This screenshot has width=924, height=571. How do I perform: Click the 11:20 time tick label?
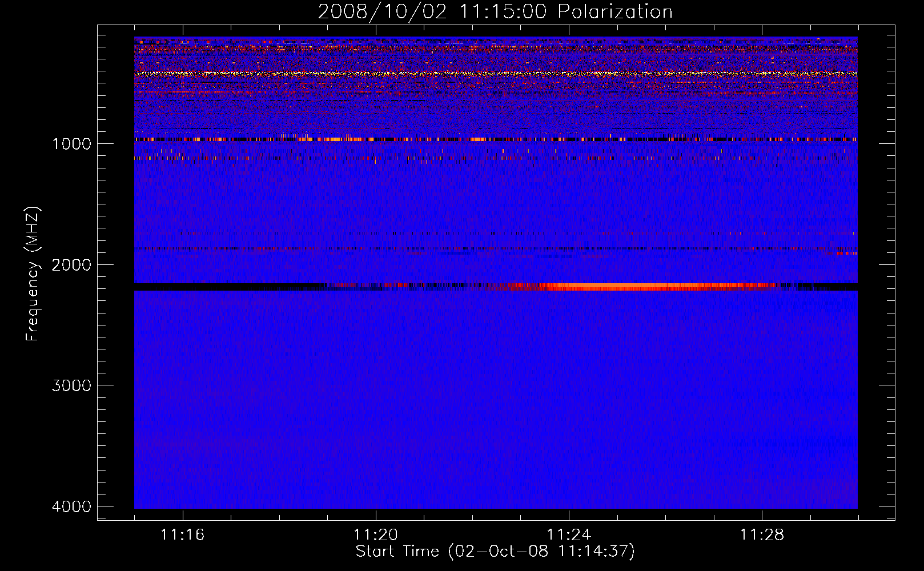pyautogui.click(x=375, y=535)
